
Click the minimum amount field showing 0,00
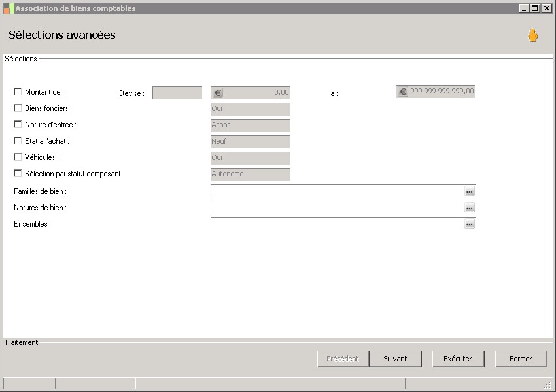coord(250,93)
